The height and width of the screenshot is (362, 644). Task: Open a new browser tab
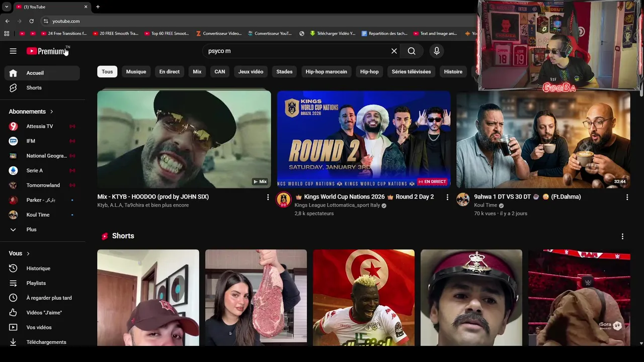98,7
